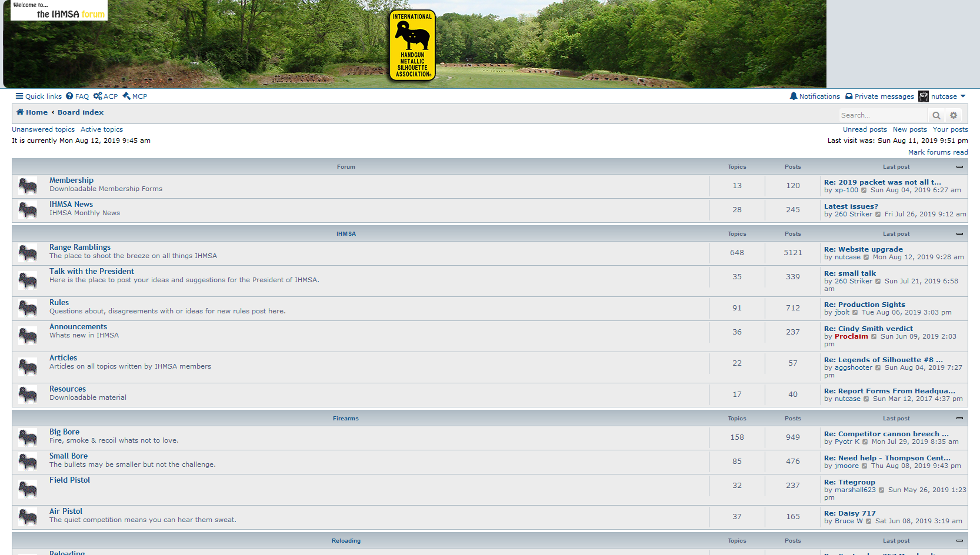Click the search magnifier button
Screen dimensions: 980x555
[936, 115]
